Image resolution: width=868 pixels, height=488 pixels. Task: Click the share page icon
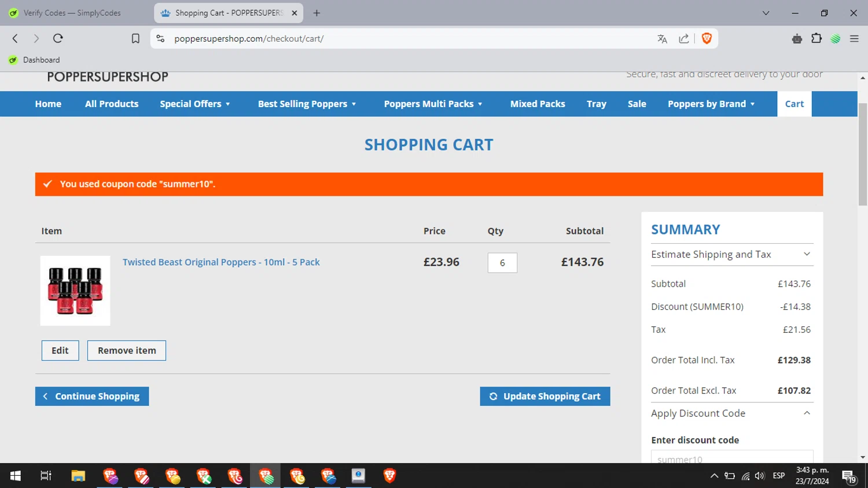[684, 39]
